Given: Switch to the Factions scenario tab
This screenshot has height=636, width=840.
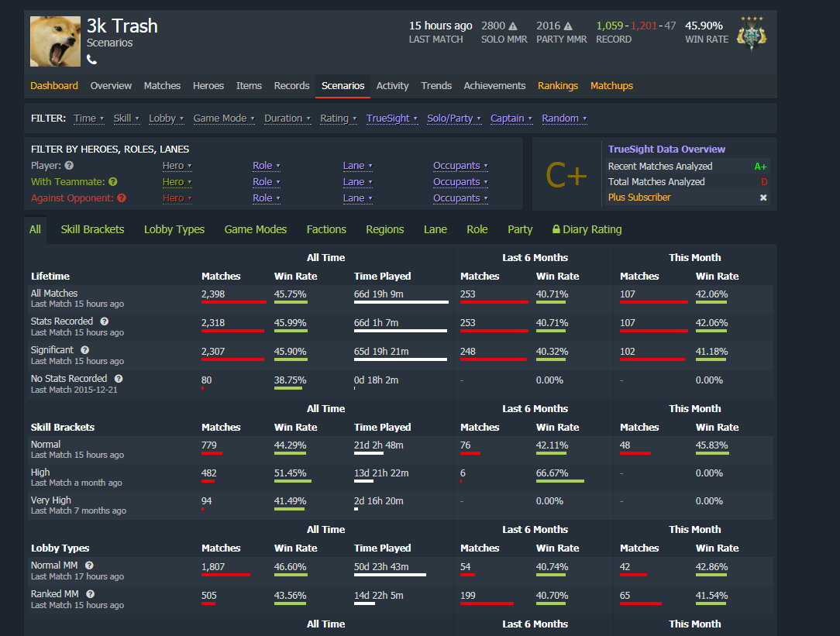Looking at the screenshot, I should 326,229.
